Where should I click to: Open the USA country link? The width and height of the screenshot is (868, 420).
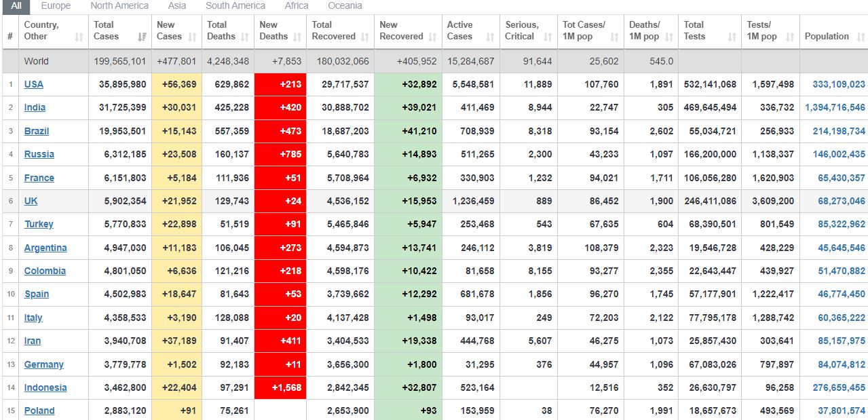34,84
